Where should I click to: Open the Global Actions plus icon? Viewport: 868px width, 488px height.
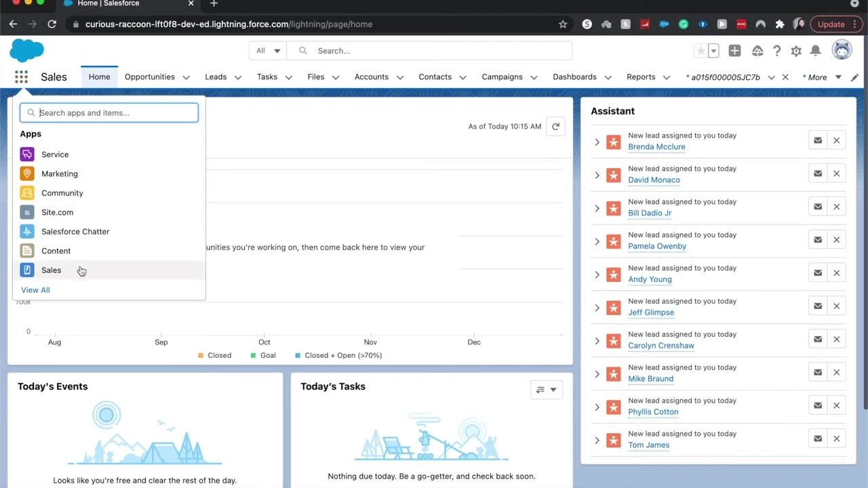(x=734, y=51)
